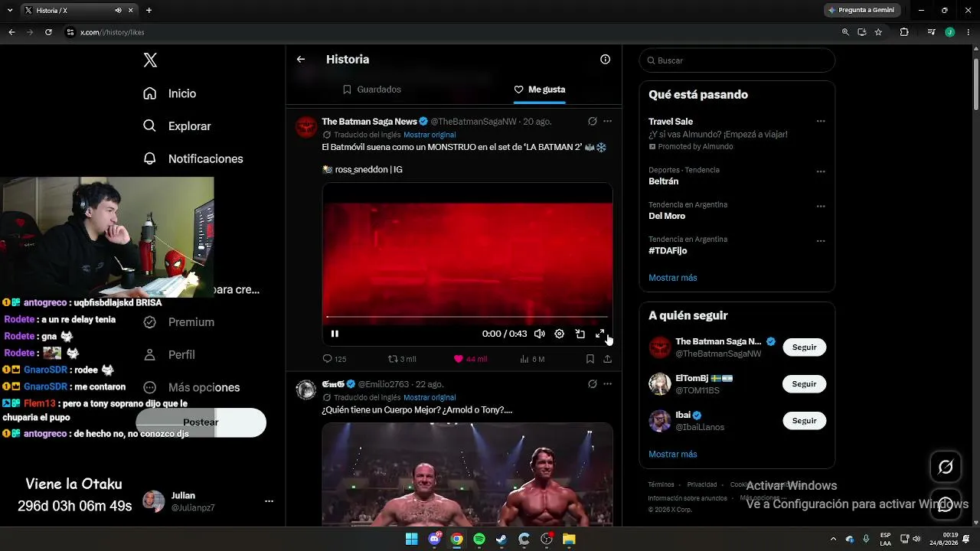This screenshot has height=551, width=980.
Task: Go back in Chrome browser
Action: coord(11,32)
